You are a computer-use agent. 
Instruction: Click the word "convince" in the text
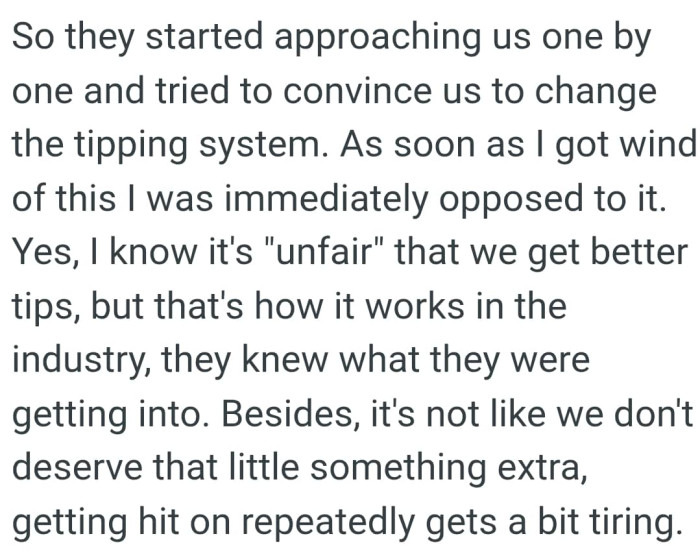coord(357,91)
